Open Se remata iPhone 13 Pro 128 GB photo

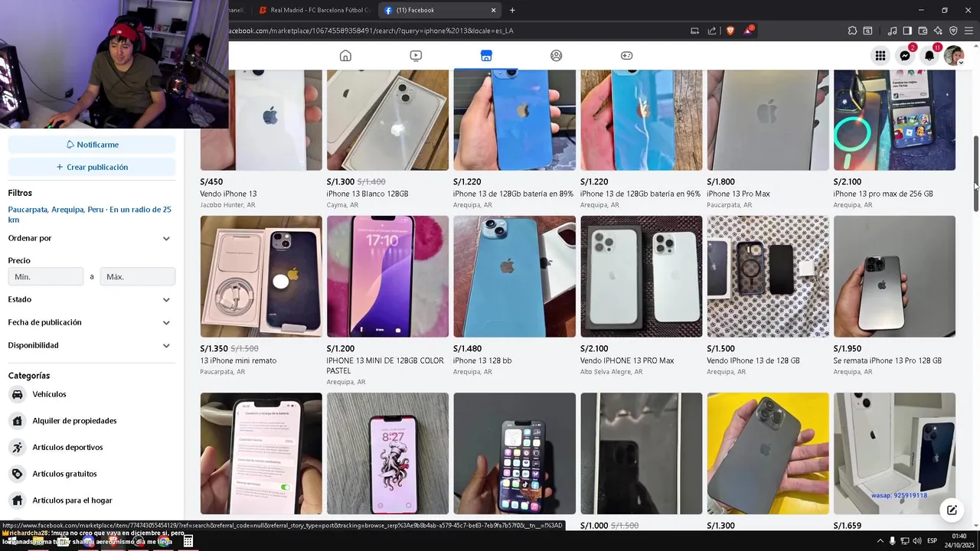click(x=894, y=276)
